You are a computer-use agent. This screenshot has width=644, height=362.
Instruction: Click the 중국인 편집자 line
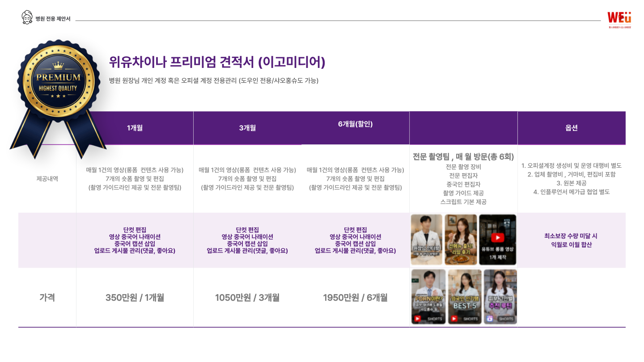463,184
